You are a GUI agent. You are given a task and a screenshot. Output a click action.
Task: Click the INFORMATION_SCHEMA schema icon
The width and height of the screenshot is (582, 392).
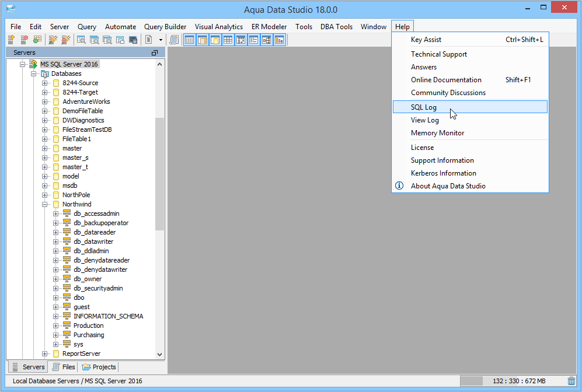click(x=67, y=316)
